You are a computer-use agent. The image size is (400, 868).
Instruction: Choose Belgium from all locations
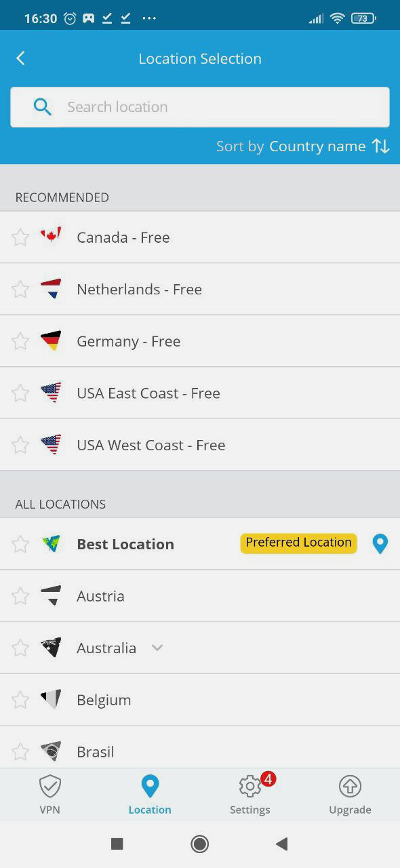point(200,700)
